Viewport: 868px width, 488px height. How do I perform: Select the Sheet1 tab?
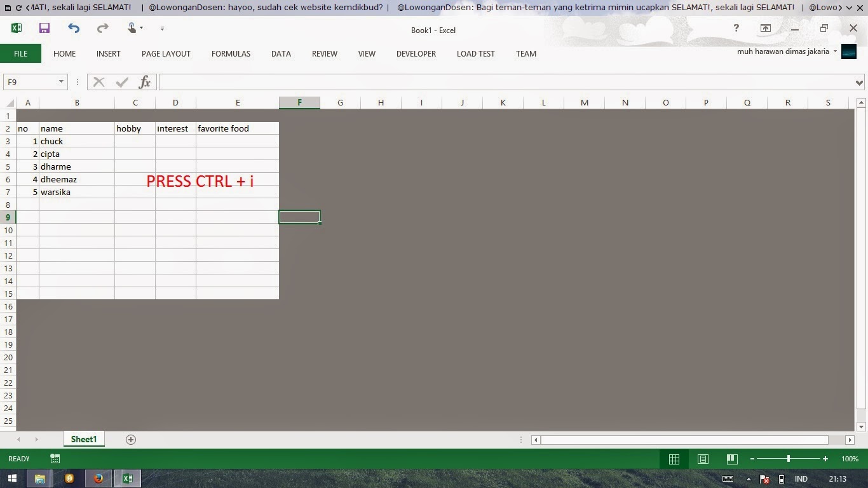pos(83,439)
